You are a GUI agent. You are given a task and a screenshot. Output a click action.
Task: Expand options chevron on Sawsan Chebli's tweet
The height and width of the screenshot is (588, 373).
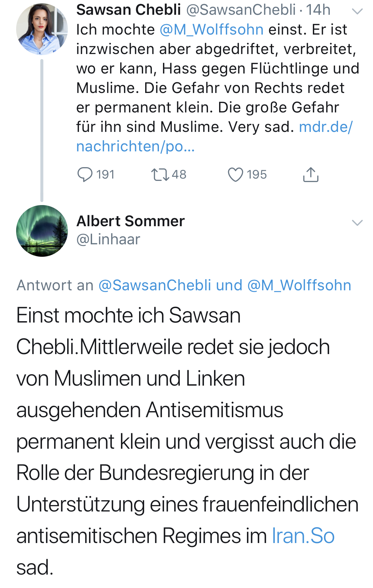(x=357, y=12)
